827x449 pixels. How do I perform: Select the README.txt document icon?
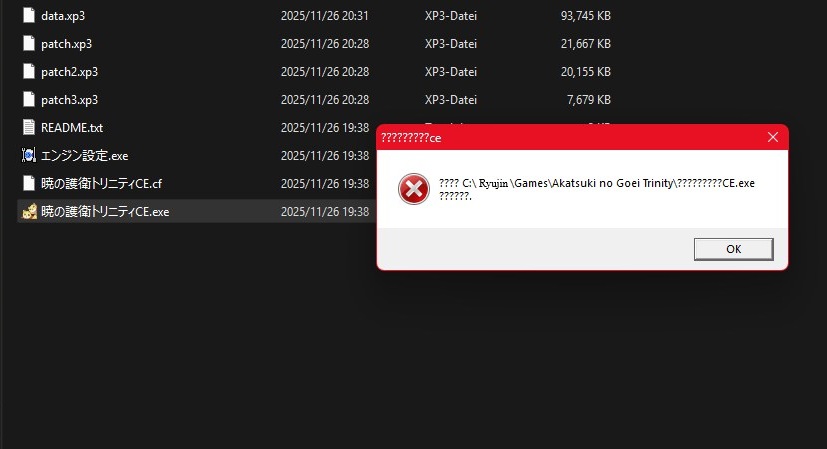pyautogui.click(x=28, y=127)
